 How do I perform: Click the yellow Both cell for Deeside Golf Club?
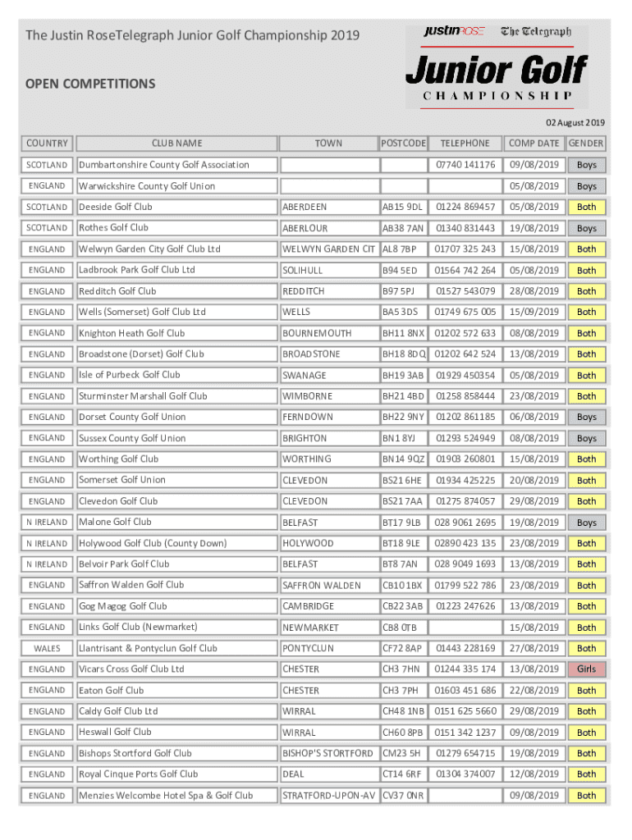[x=586, y=207]
